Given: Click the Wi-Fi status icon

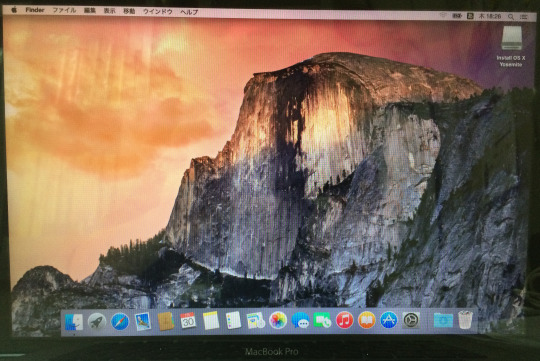Looking at the screenshot, I should 444,16.
